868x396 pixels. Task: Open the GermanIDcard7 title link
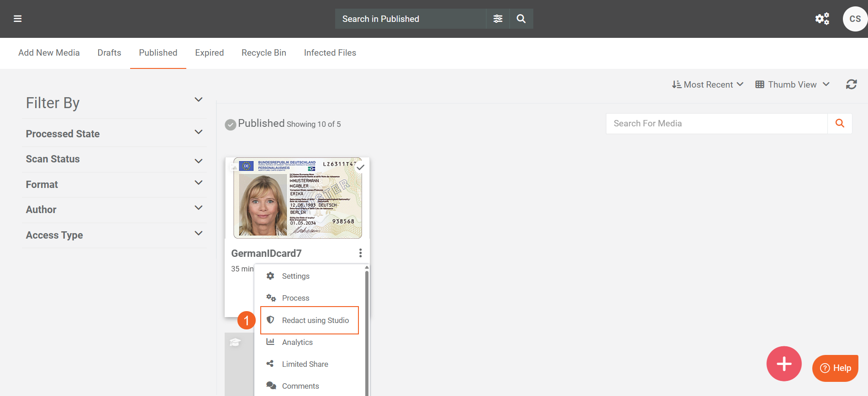266,253
